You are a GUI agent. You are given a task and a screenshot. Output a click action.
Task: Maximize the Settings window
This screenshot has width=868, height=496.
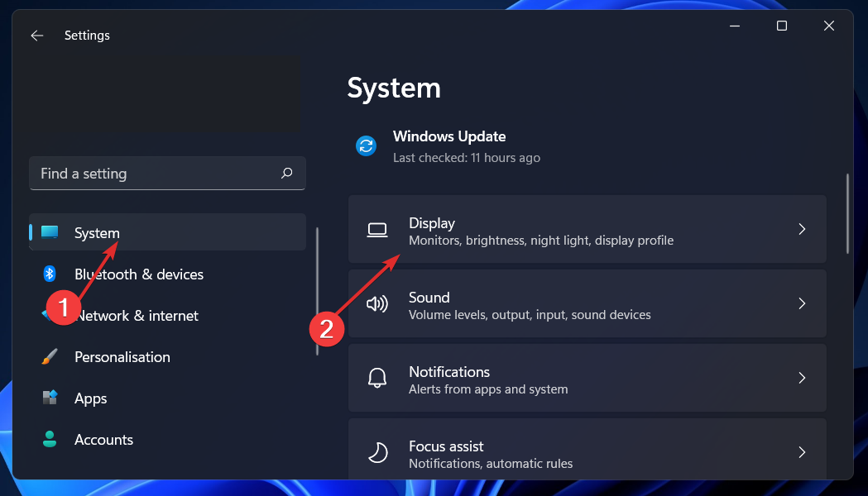click(x=782, y=26)
